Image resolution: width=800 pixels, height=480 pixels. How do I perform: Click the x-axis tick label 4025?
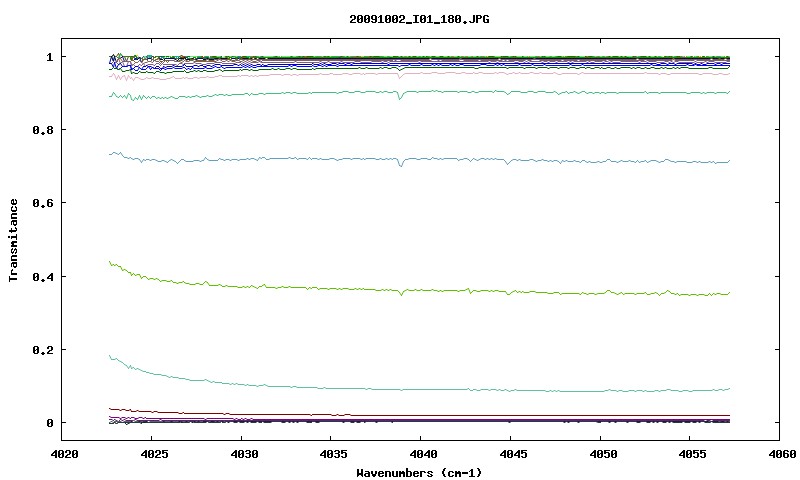(154, 454)
